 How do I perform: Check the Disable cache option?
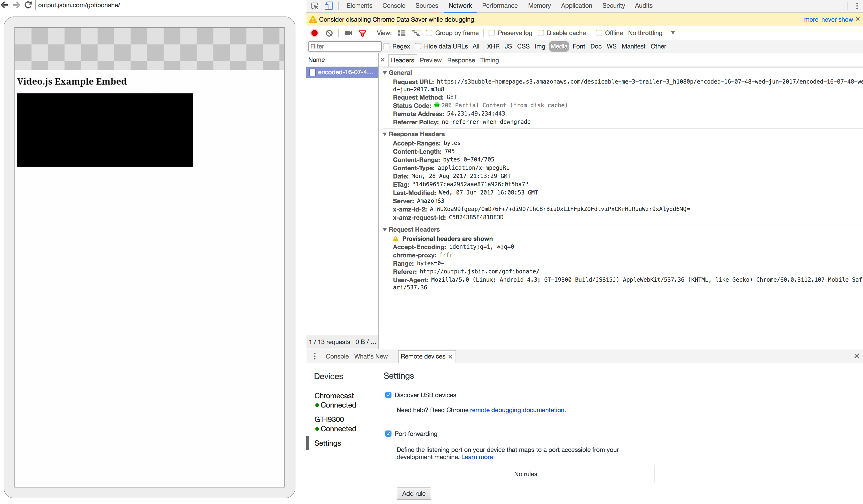coord(541,33)
